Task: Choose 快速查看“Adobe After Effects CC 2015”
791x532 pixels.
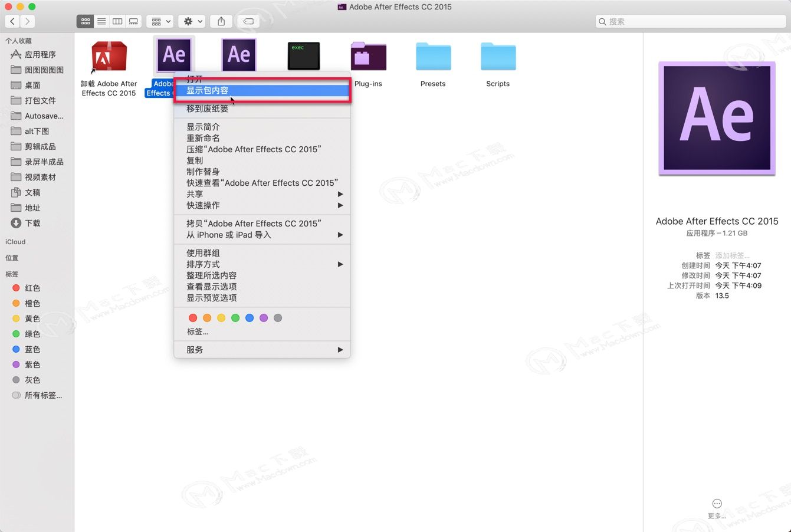Action: pyautogui.click(x=262, y=183)
